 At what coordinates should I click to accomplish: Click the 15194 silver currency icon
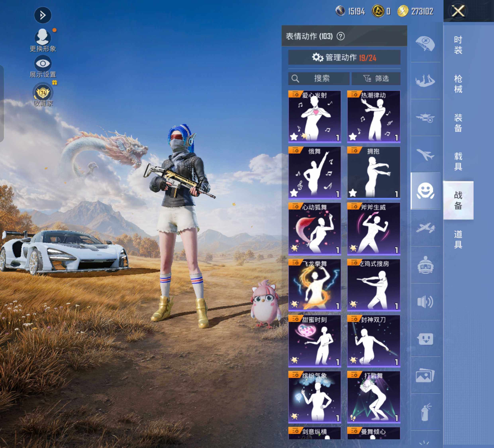(340, 11)
